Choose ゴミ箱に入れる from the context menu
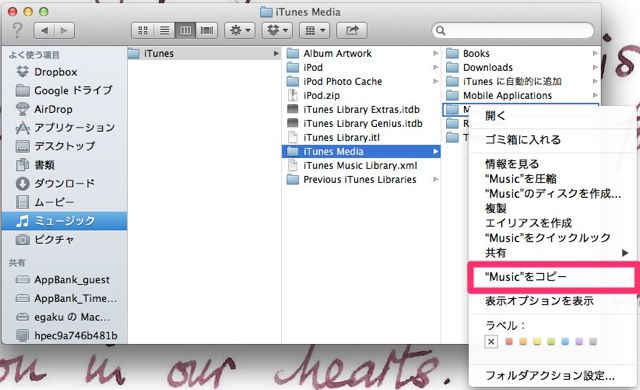 (553, 140)
